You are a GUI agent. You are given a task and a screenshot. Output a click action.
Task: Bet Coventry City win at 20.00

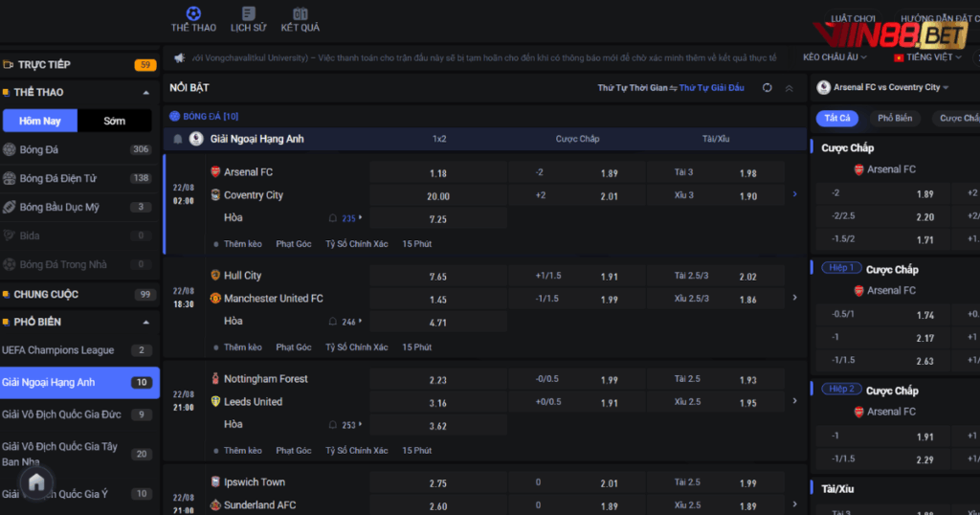point(438,196)
